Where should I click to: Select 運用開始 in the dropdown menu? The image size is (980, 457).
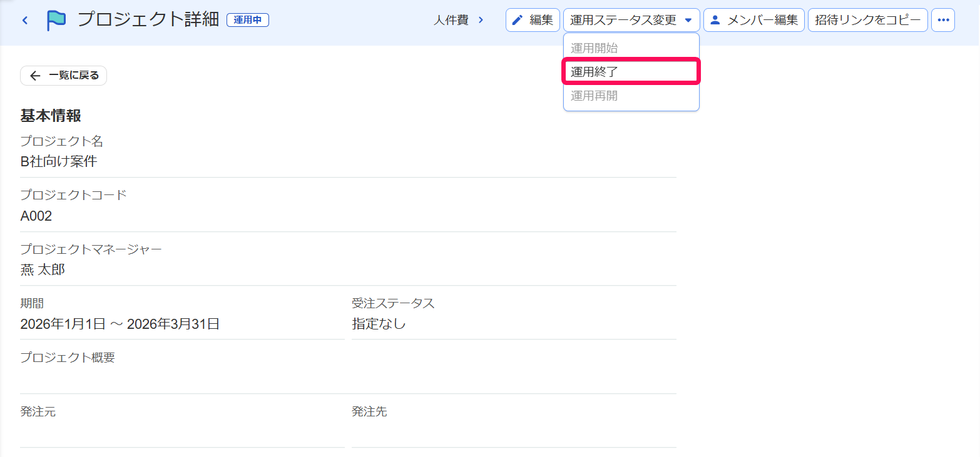click(x=631, y=48)
